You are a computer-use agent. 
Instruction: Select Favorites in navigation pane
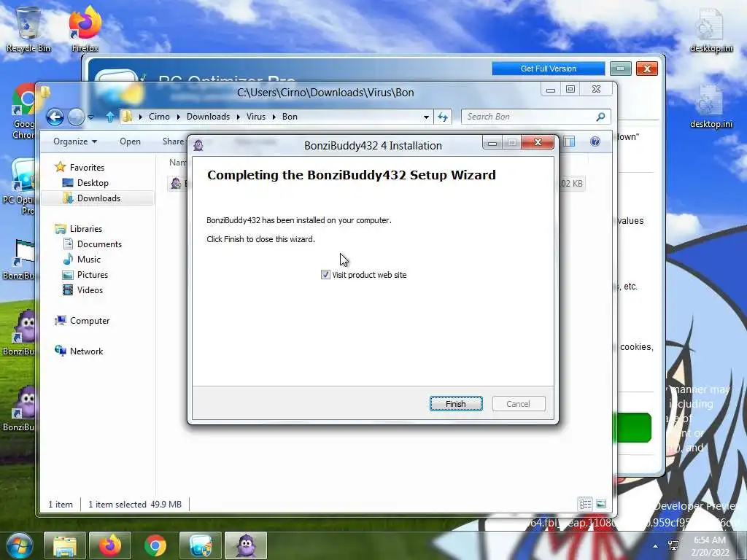coord(87,168)
